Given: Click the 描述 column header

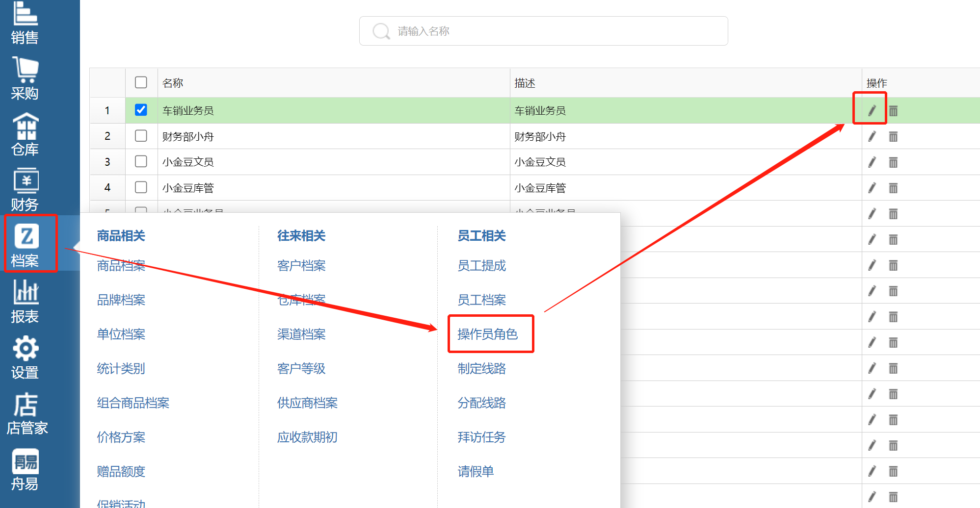Looking at the screenshot, I should pos(686,83).
